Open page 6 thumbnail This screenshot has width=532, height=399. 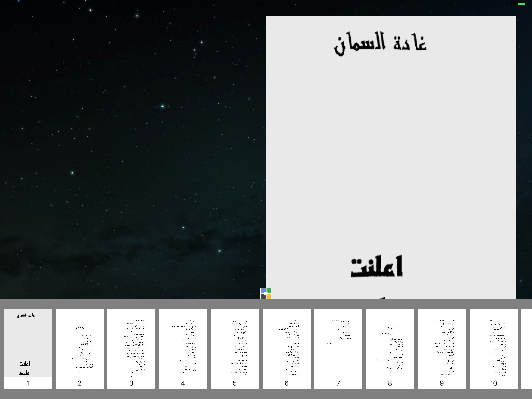286,349
